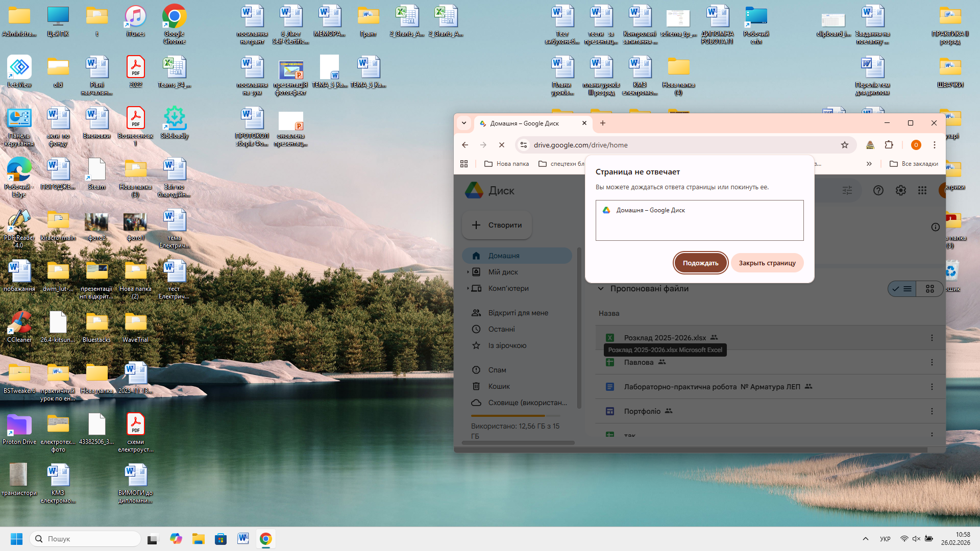Screen dimensions: 980x551
Task: Toggle details info panel icon
Action: [935, 227]
